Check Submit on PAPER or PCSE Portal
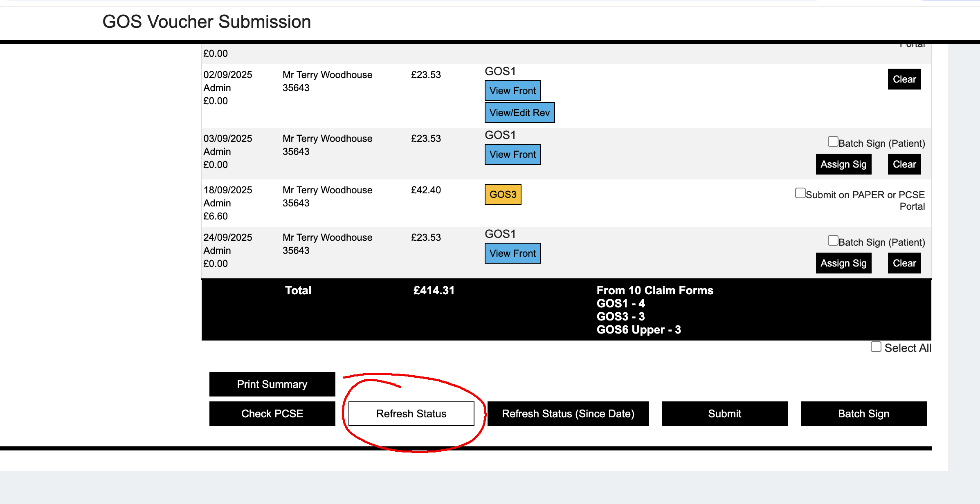980x504 pixels. [800, 193]
